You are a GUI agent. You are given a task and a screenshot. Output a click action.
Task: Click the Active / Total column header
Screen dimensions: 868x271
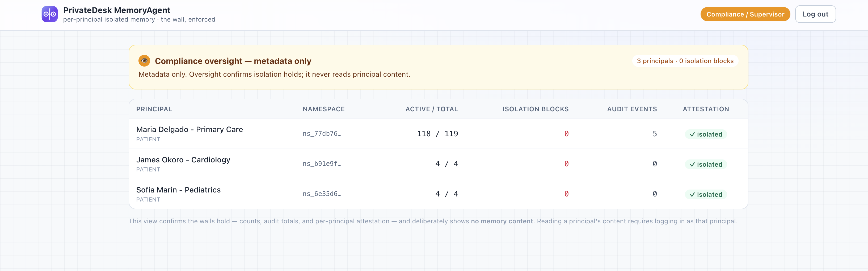point(432,109)
